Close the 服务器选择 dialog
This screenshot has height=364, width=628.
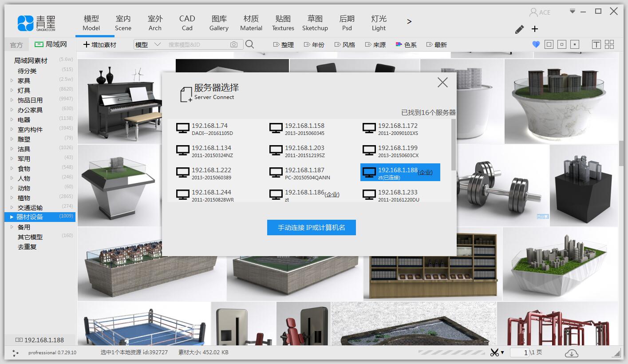pos(442,82)
